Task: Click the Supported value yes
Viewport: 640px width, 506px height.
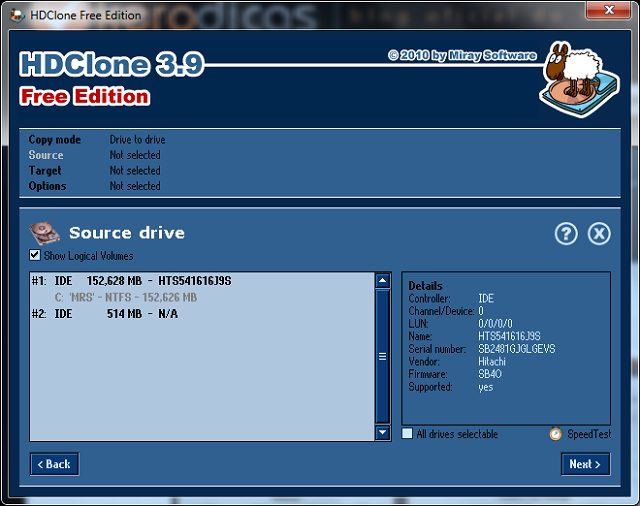Action: click(486, 387)
